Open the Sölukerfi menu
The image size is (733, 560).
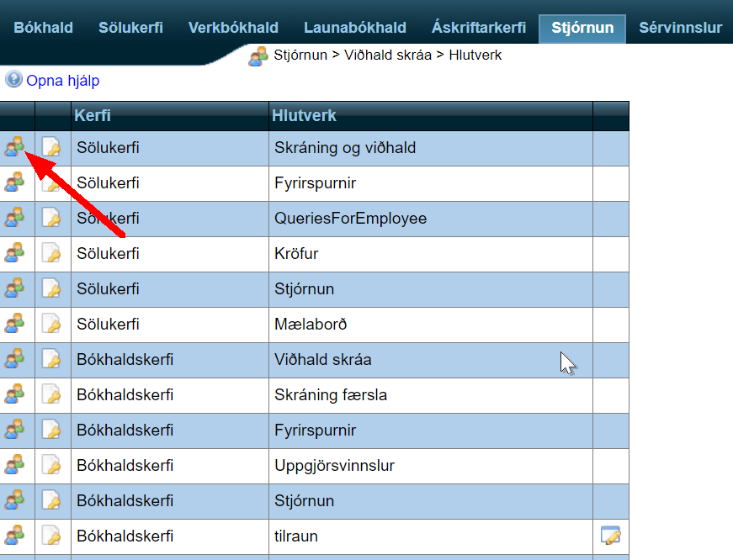coord(130,27)
